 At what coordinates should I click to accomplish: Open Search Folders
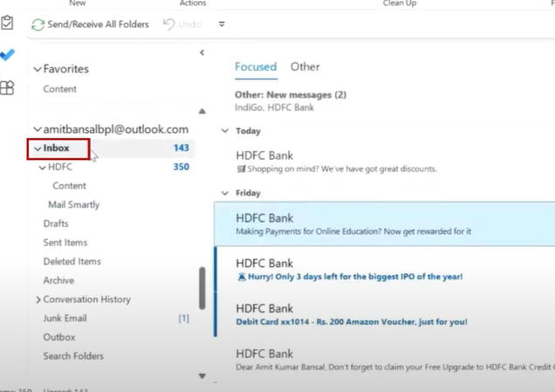click(73, 356)
